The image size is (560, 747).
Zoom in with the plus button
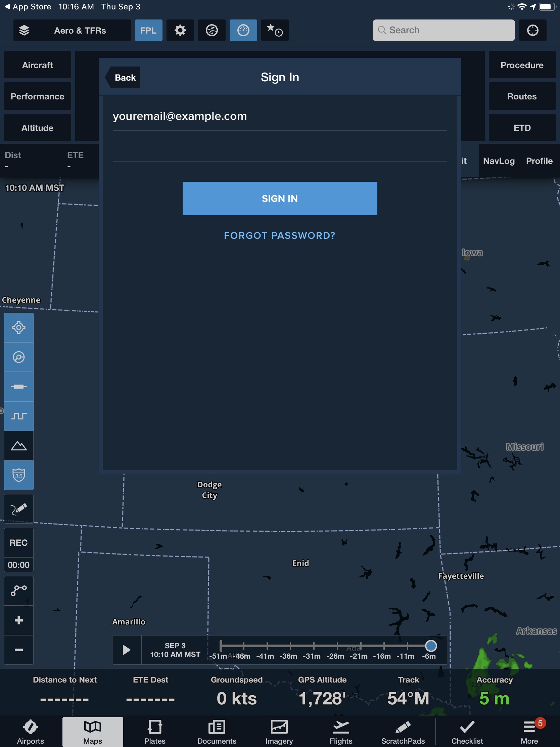tap(19, 620)
